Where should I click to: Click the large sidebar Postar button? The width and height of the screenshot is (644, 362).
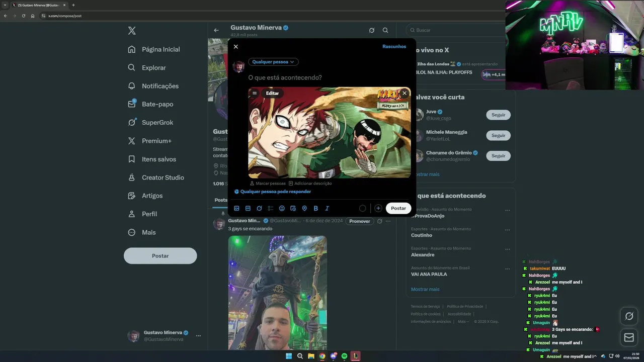(160, 256)
